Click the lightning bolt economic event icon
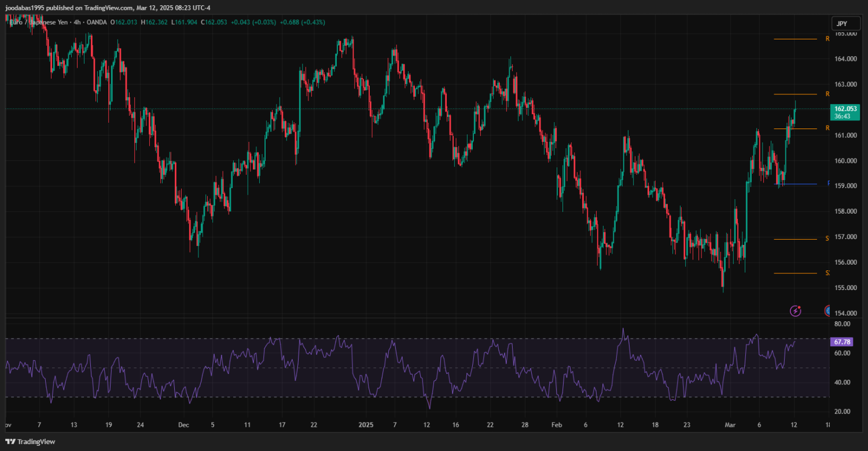The width and height of the screenshot is (868, 451). (796, 311)
